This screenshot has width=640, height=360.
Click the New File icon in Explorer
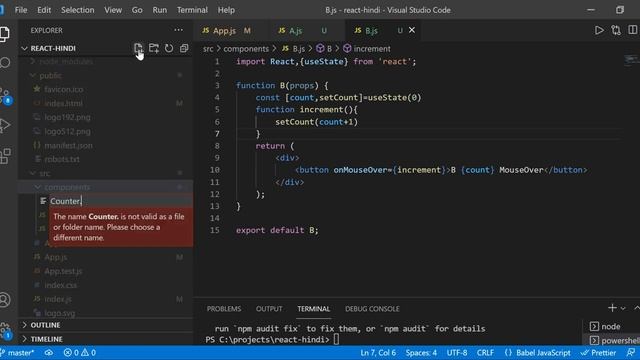click(138, 48)
